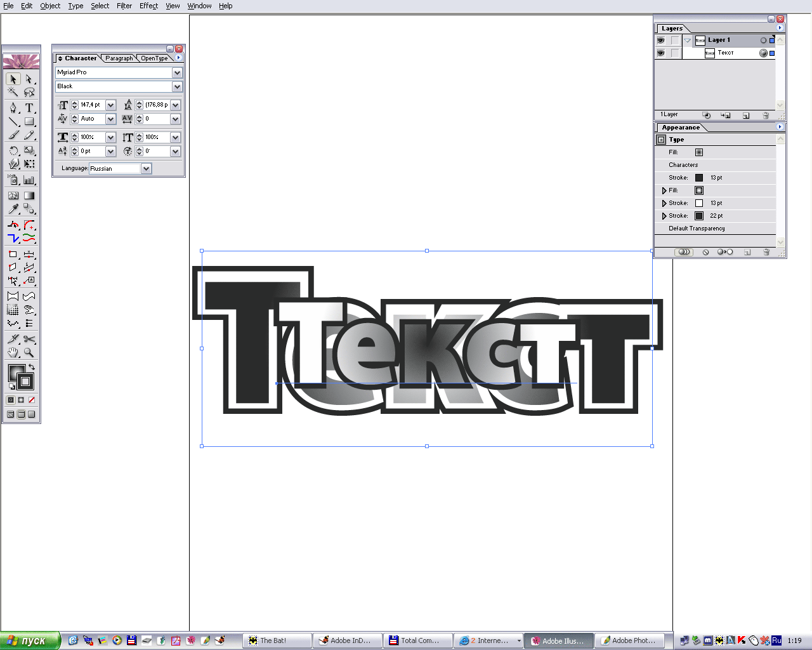
Task: Open the font style dropdown (Black)
Action: point(177,86)
